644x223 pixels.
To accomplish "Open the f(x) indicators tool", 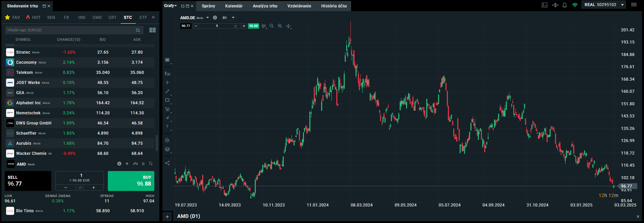I will (x=167, y=74).
